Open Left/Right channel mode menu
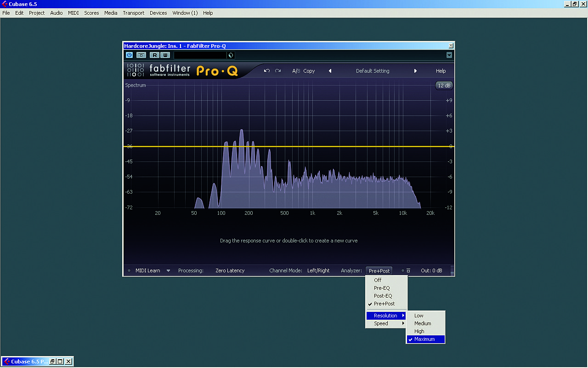Image resolution: width=588 pixels, height=368 pixels. 318,270
